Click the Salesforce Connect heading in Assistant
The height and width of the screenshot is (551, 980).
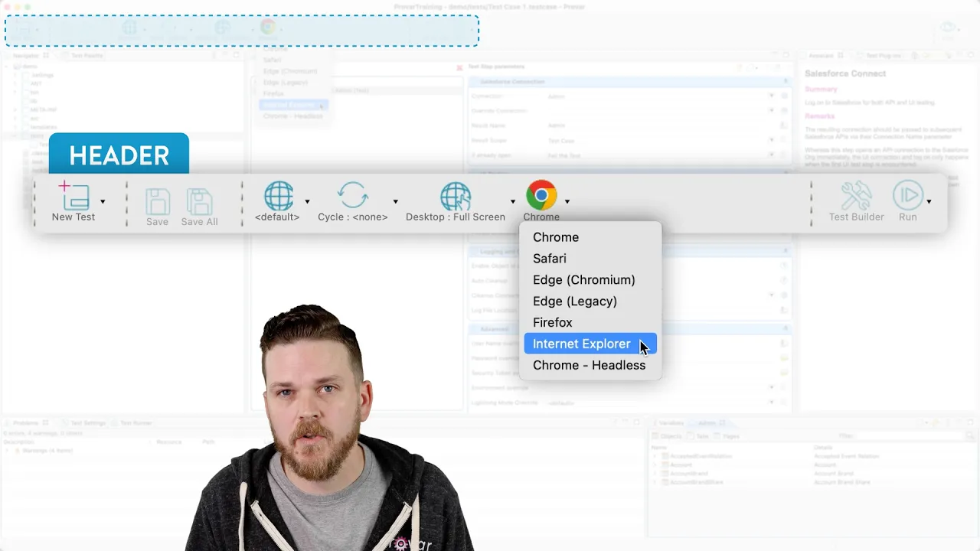pos(845,73)
